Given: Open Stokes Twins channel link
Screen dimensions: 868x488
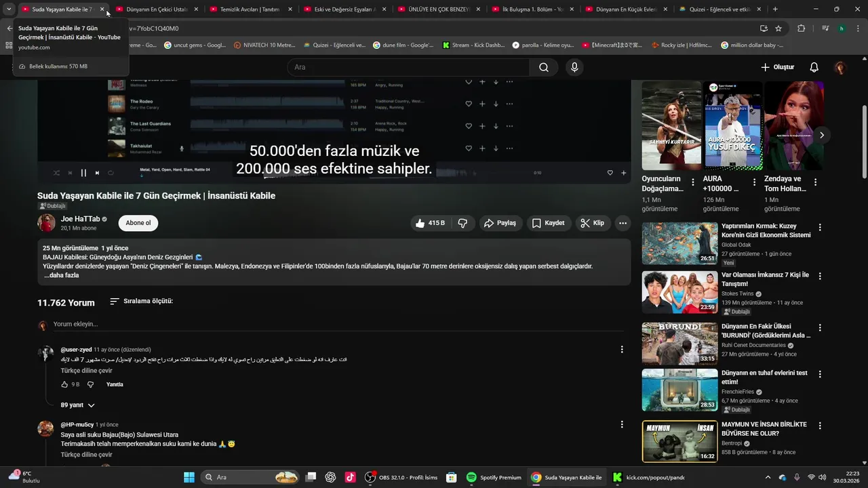Looking at the screenshot, I should coord(737,294).
